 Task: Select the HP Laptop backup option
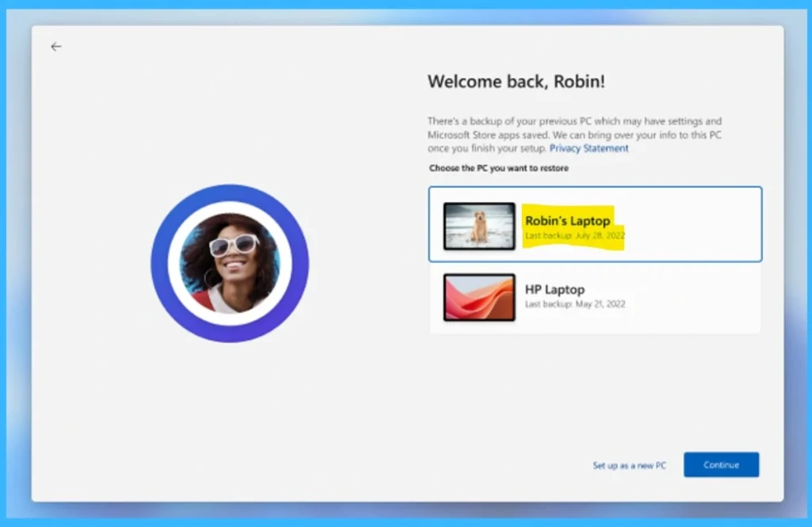595,299
